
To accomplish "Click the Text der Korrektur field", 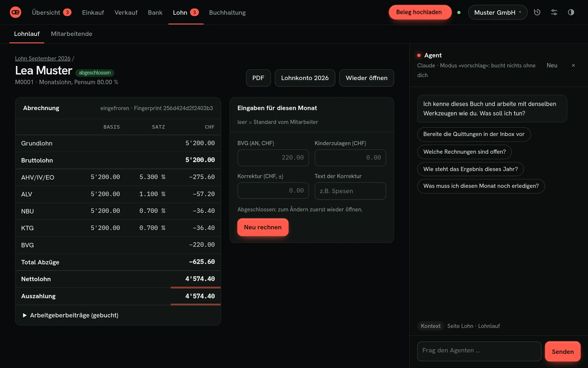I will click(350, 191).
